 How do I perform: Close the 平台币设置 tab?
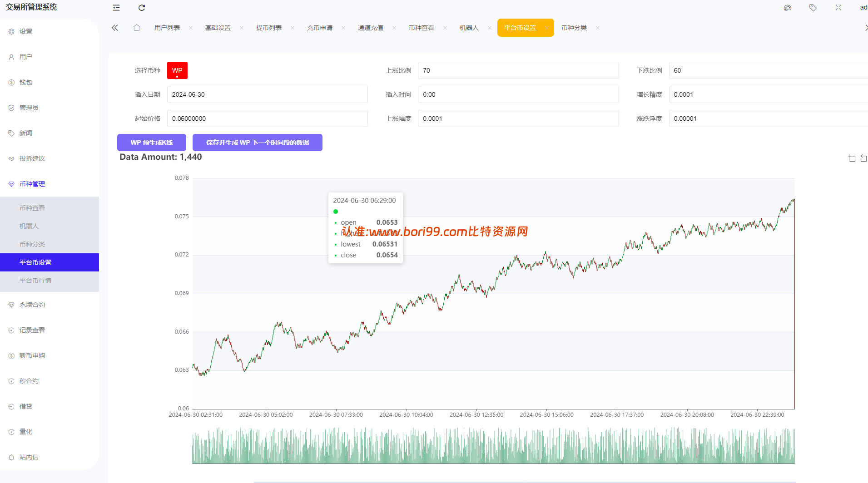click(x=546, y=28)
